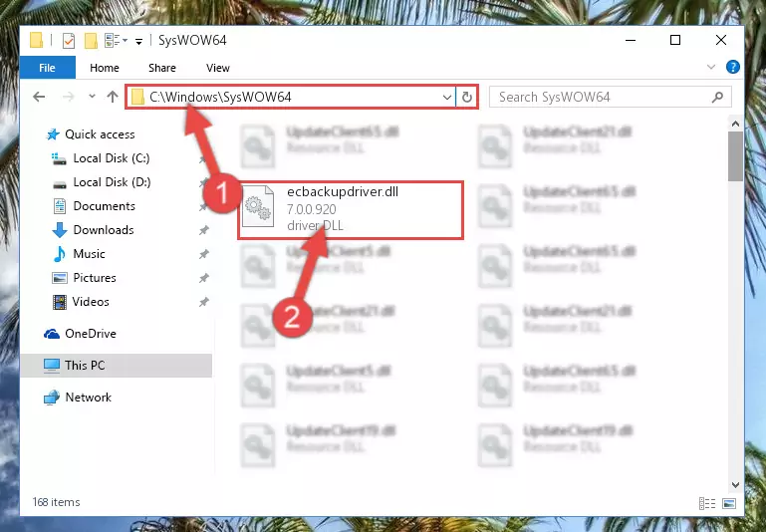Click the ecbackupdriver.dll gear file icon
766x532 pixels.
(x=258, y=206)
